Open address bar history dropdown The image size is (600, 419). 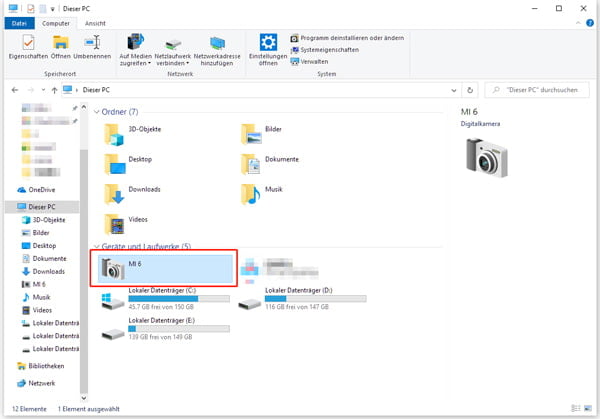454,90
